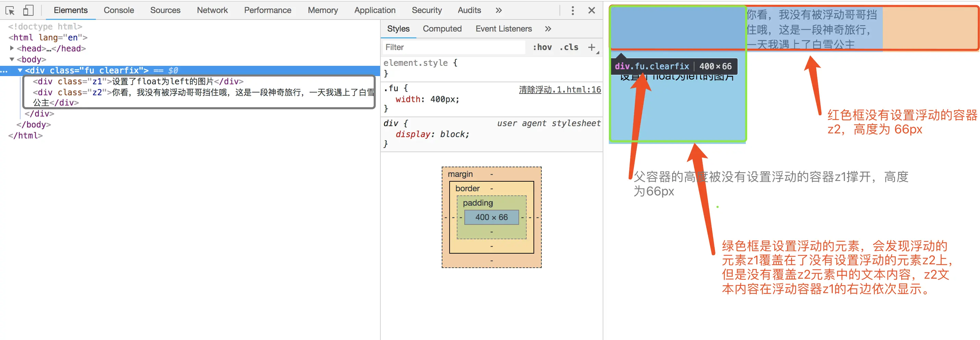This screenshot has height=340, width=980.
Task: Select the Event Listeners sidebar tab
Action: click(x=503, y=29)
